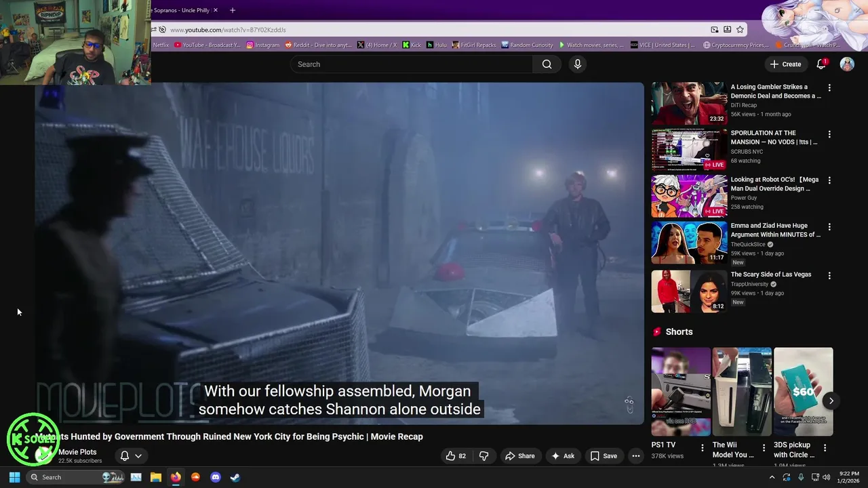
Task: Click the browser address bar URL
Action: point(228,30)
